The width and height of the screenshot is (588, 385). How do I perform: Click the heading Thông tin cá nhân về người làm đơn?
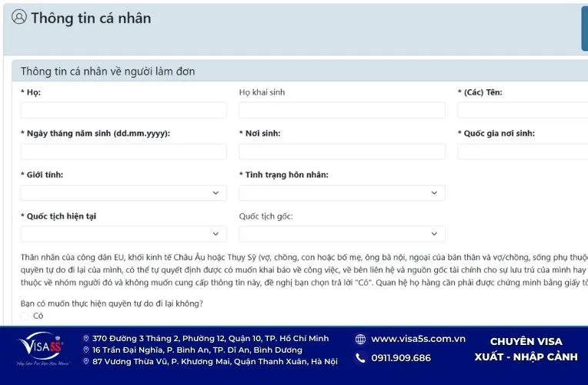(108, 72)
